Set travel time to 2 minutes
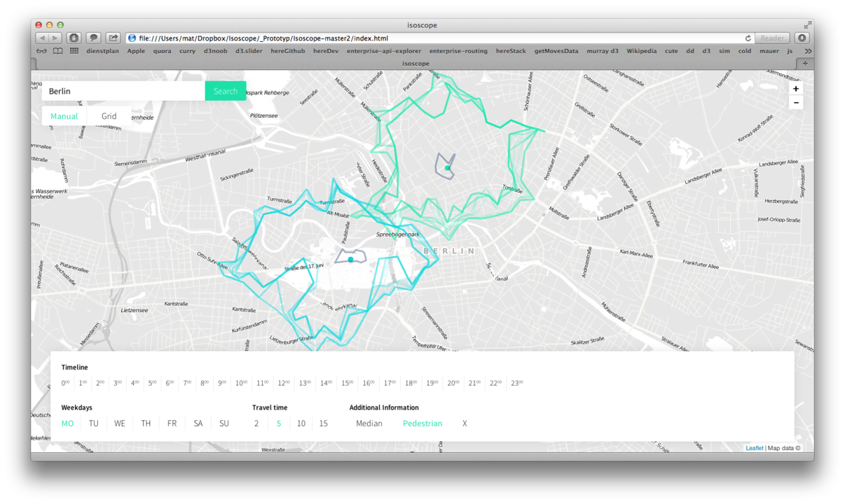845x504 pixels. (x=256, y=423)
